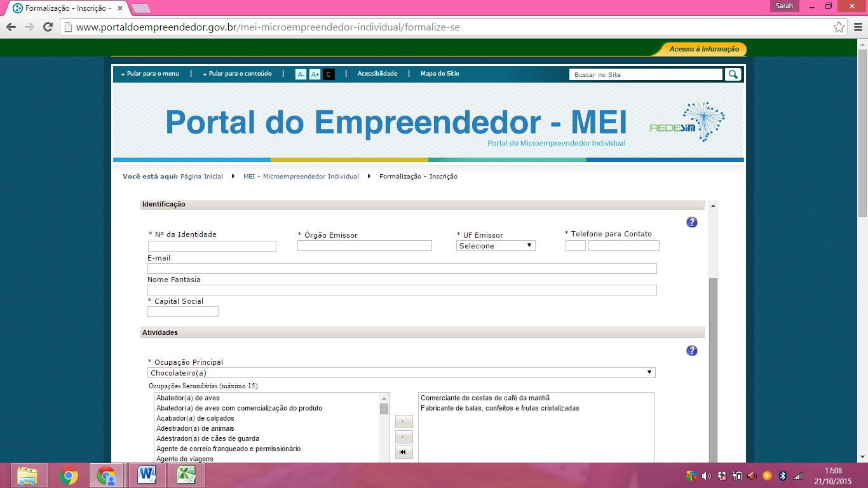868x488 pixels.
Task: Reload the page with refresh icon
Action: [x=48, y=27]
